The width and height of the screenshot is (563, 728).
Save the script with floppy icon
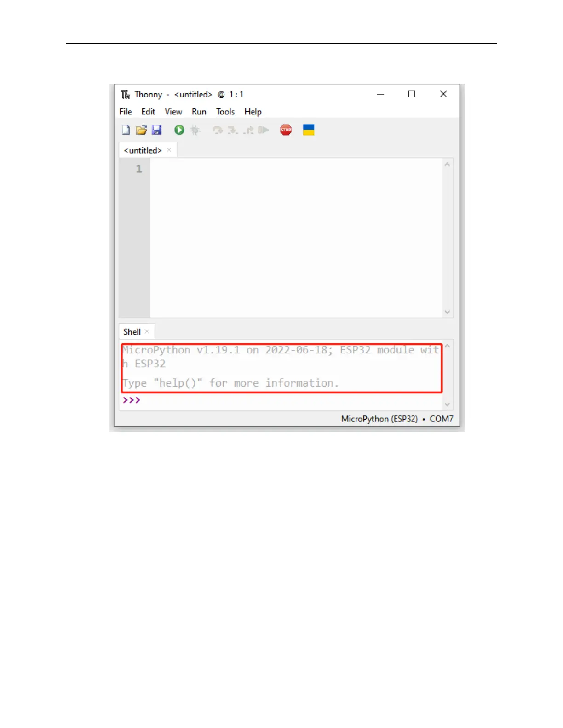157,130
